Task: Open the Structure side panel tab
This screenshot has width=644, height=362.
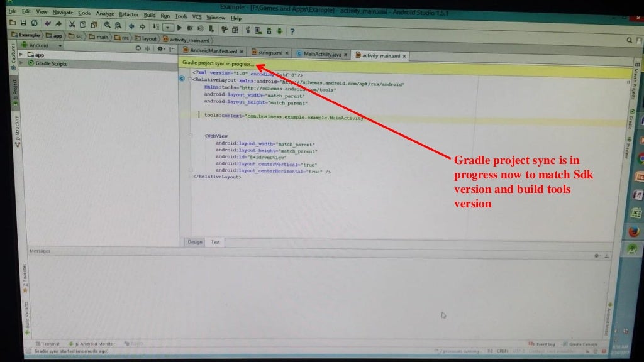Action: pos(17,131)
